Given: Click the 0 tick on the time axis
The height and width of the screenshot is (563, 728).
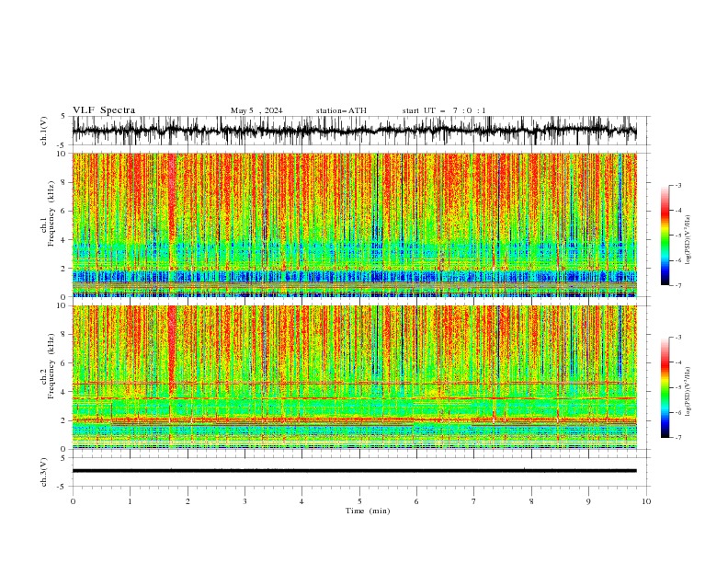Looking at the screenshot, I should (73, 501).
